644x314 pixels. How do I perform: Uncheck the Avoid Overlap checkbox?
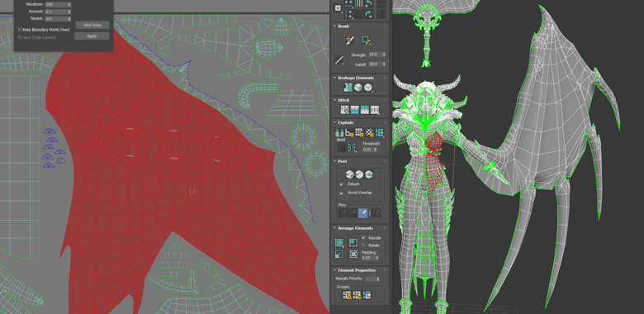point(342,193)
